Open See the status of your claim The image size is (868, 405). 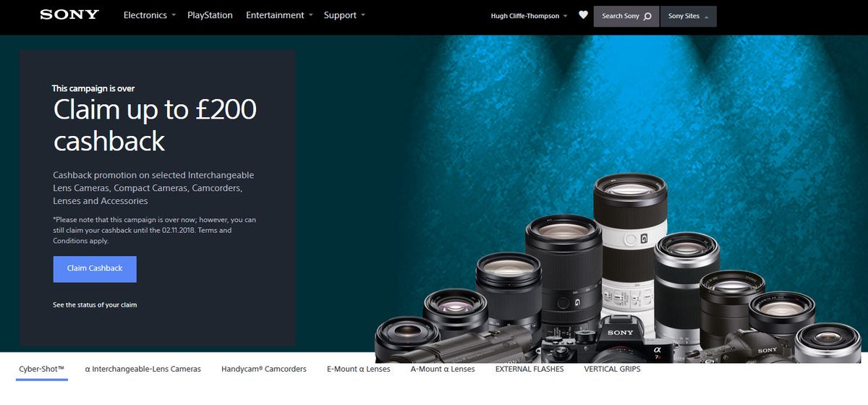95,305
